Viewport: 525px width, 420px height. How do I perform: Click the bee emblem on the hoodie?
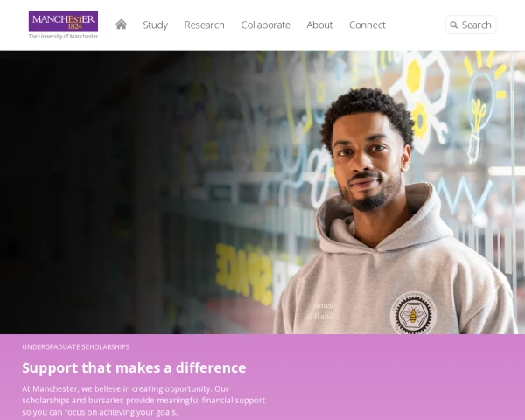(413, 313)
